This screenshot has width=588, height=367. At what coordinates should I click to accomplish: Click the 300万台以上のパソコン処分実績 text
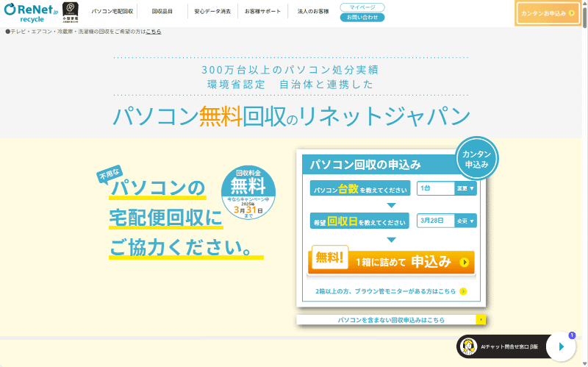pos(290,70)
